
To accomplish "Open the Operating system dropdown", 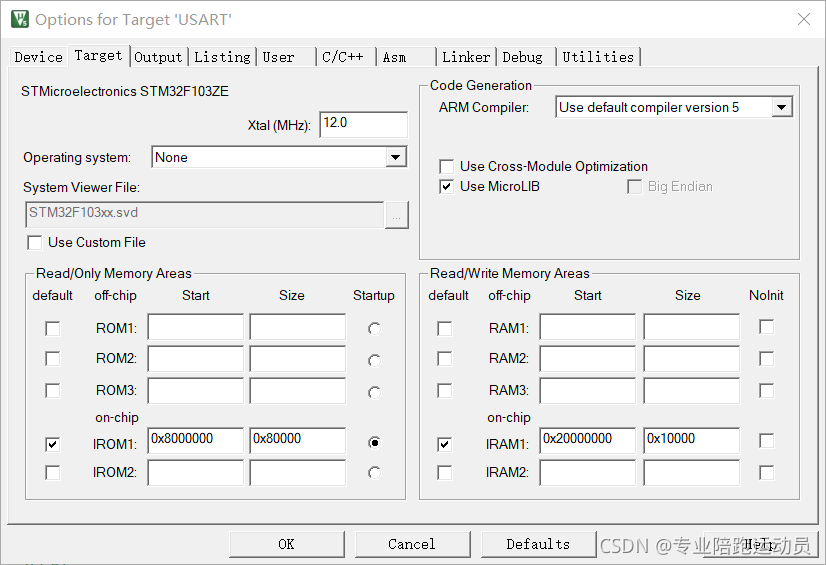I will [x=279, y=157].
